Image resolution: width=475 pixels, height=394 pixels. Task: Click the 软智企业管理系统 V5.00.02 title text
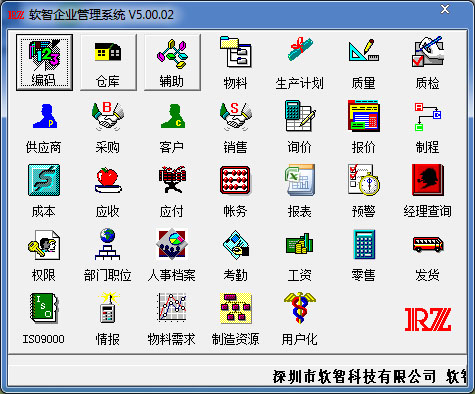101,15
